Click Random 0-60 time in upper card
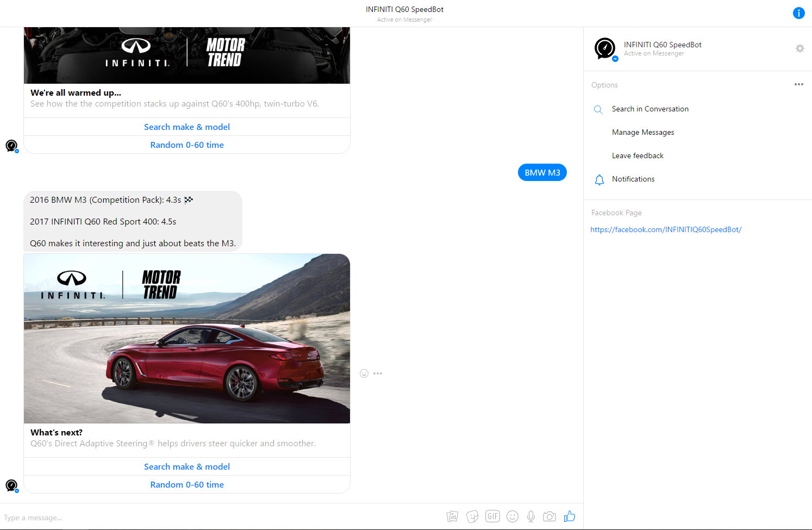Viewport: 812px width, 530px height. pos(187,145)
